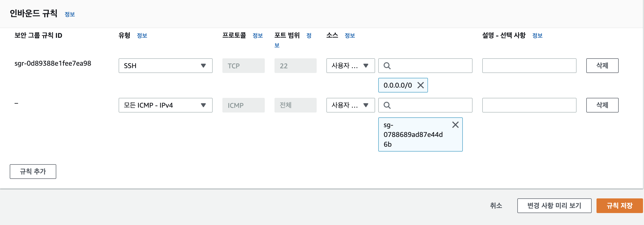This screenshot has width=644, height=225.
Task: Open 정보 link next to 인바운드 규칙
Action: [x=70, y=14]
